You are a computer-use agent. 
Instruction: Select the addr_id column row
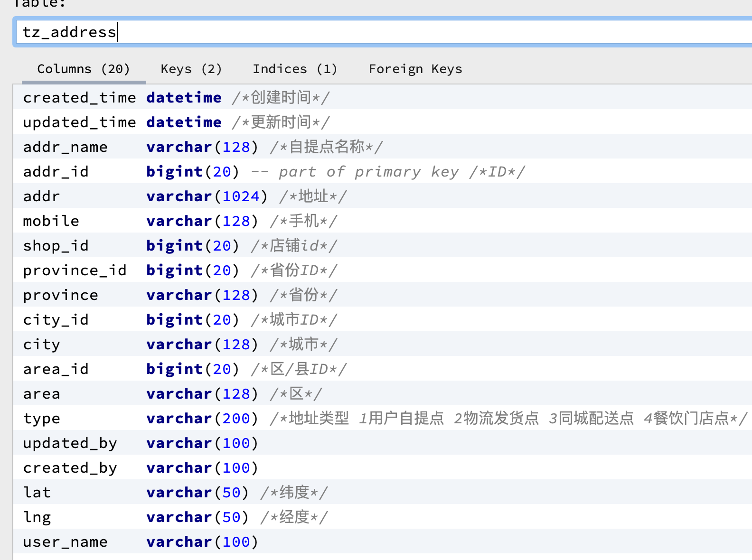[383, 171]
